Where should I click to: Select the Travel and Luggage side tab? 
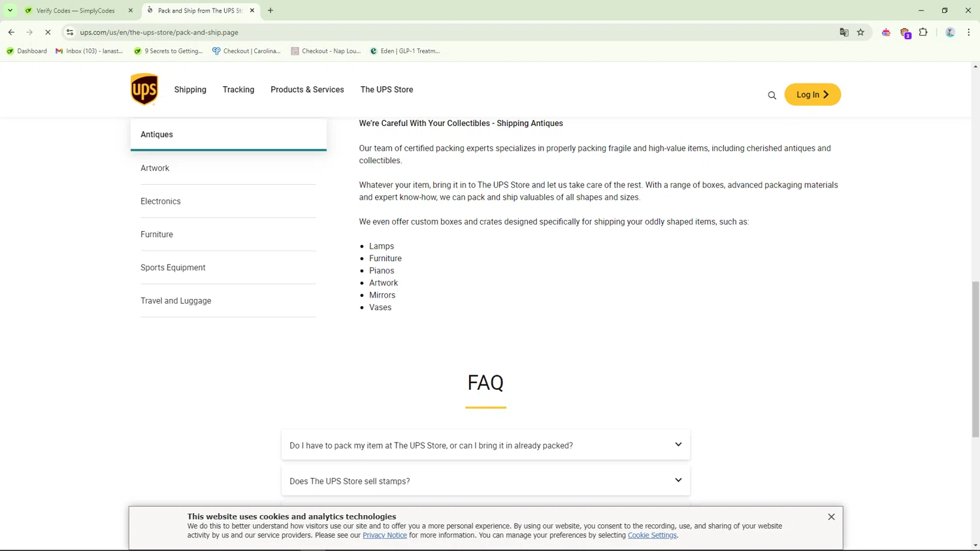pos(228,301)
